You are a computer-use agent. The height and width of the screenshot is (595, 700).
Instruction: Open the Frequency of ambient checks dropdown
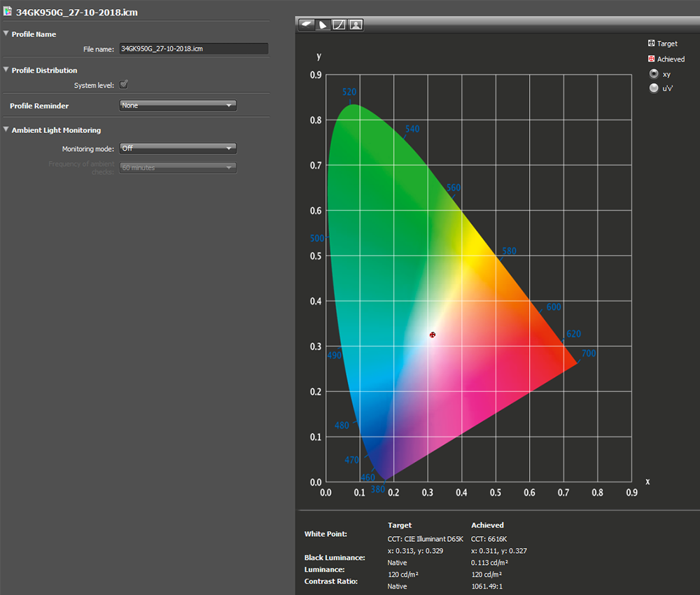178,168
